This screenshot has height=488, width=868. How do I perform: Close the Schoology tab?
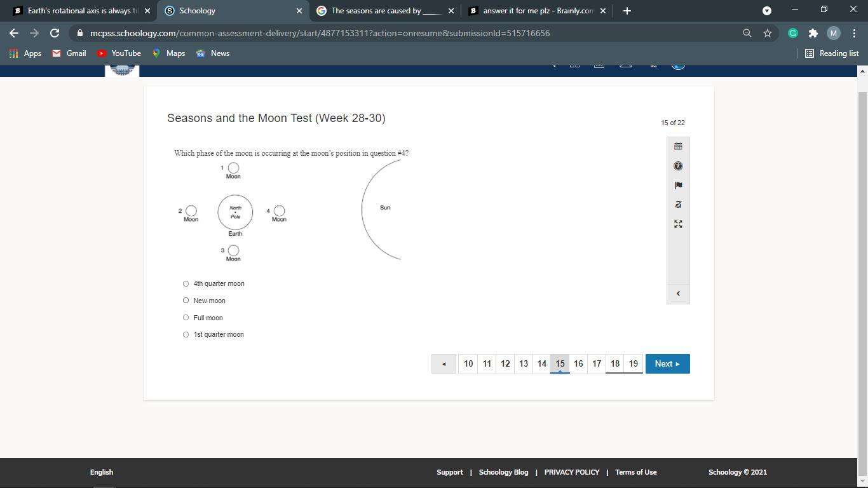pos(299,11)
